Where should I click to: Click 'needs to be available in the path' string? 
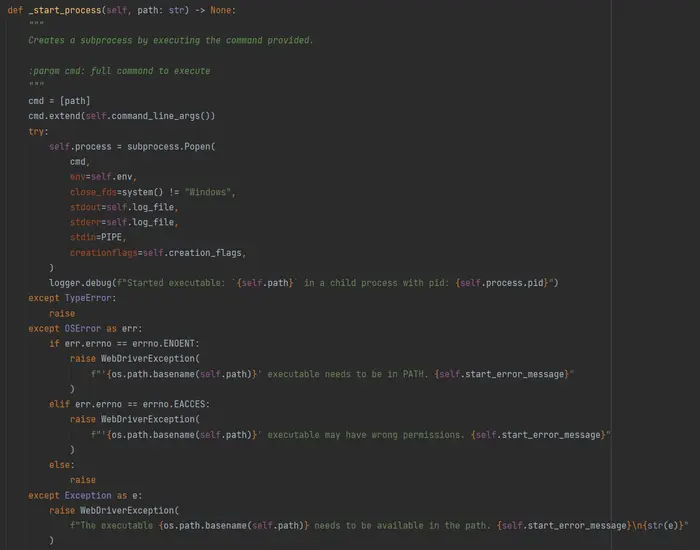(x=400, y=526)
